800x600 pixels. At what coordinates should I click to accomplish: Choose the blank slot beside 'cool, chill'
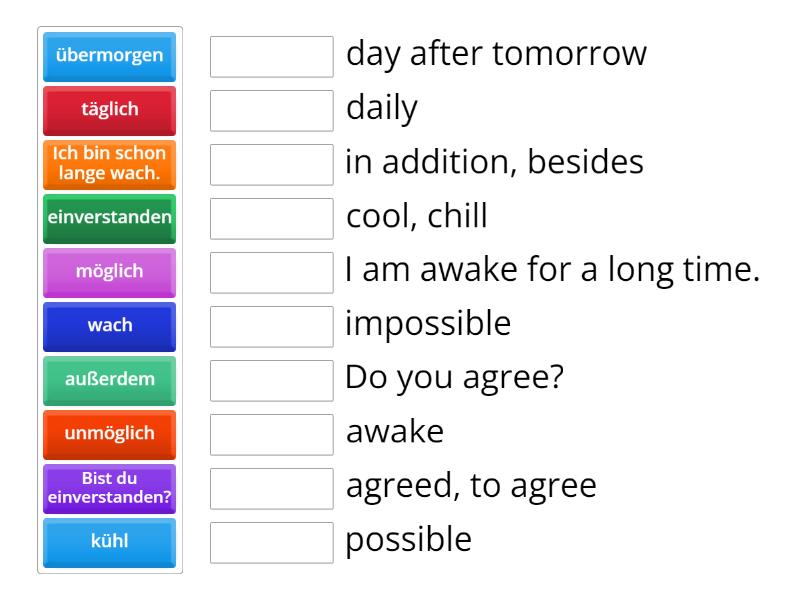[x=272, y=219]
